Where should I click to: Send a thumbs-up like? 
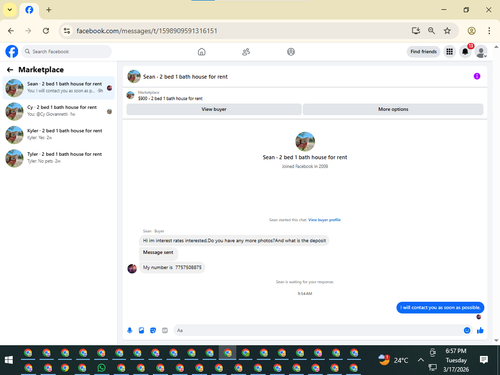[x=480, y=330]
